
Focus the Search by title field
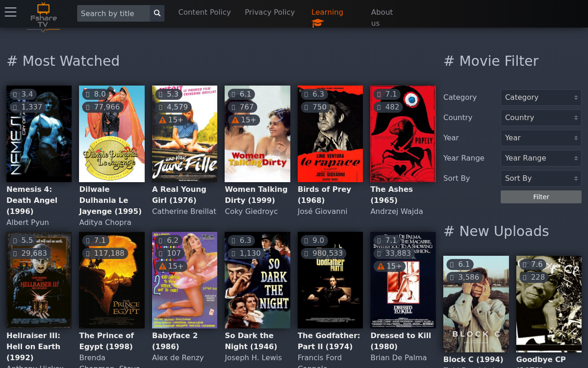click(x=113, y=13)
